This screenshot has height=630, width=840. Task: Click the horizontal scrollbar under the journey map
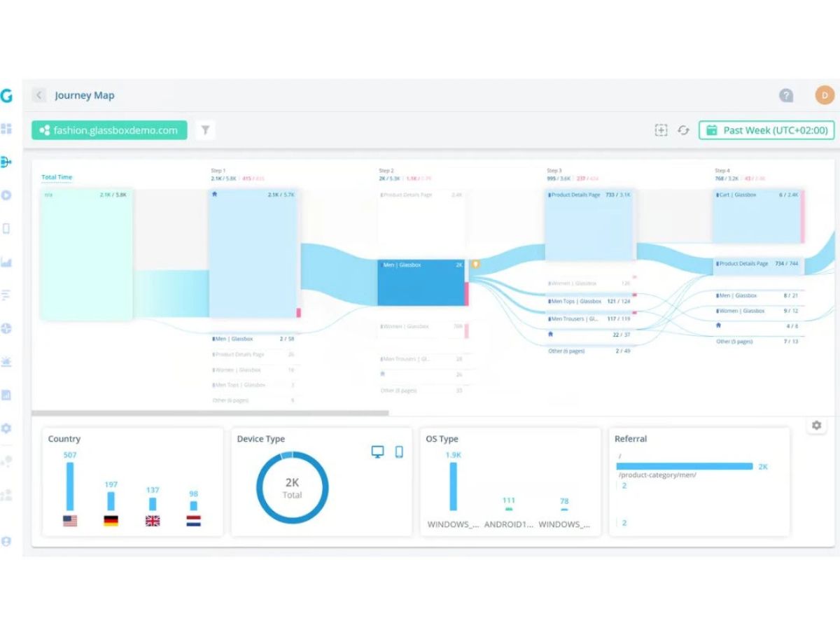point(210,413)
